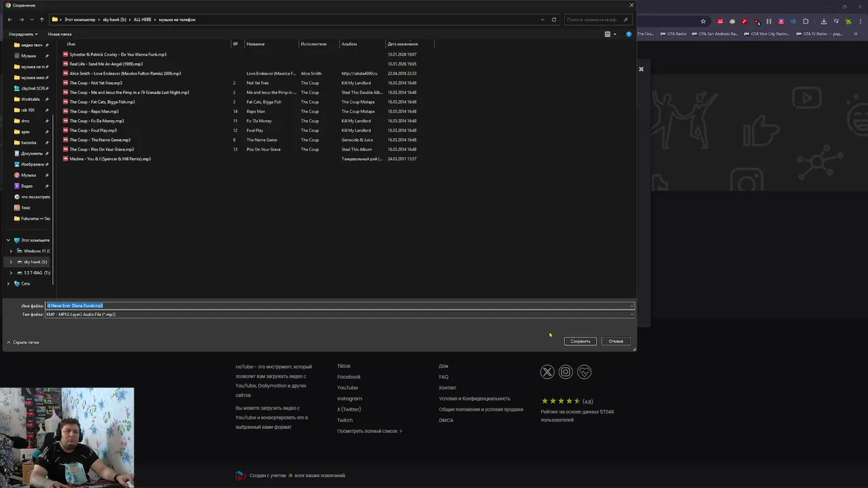Click the mp3 icon of Me and Jesus the Pimp file

[x=66, y=92]
